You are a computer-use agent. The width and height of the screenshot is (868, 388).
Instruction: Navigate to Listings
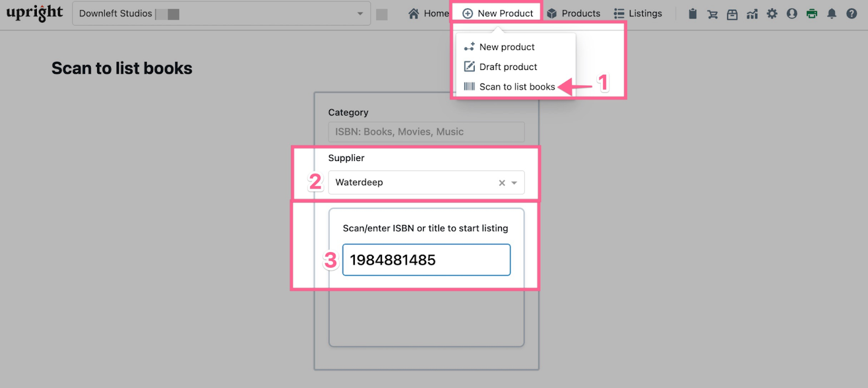pyautogui.click(x=638, y=14)
